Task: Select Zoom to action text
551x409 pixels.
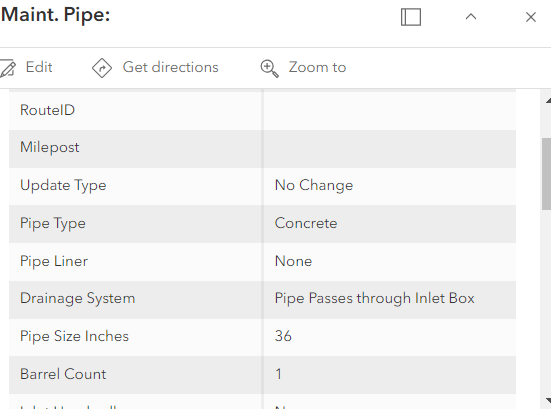Action: pyautogui.click(x=317, y=67)
